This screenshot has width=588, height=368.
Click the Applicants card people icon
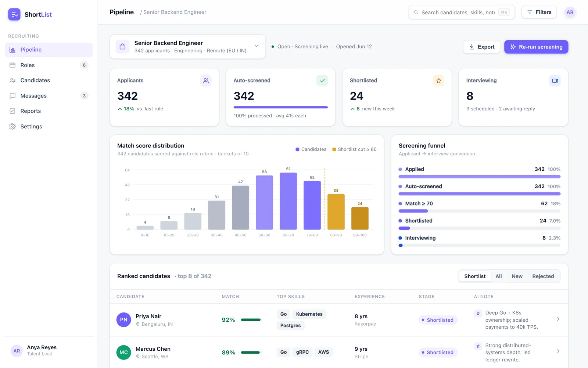206,81
